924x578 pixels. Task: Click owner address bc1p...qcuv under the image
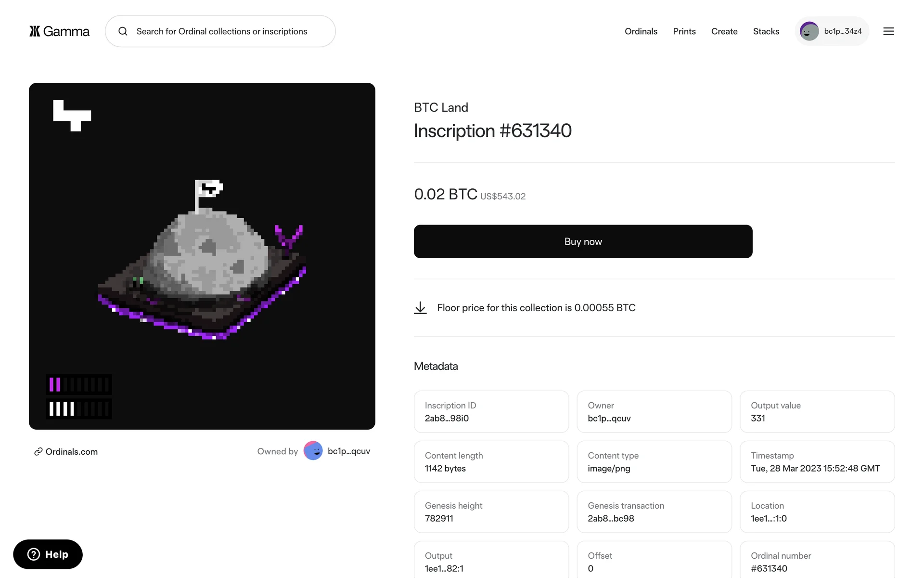[x=348, y=451]
